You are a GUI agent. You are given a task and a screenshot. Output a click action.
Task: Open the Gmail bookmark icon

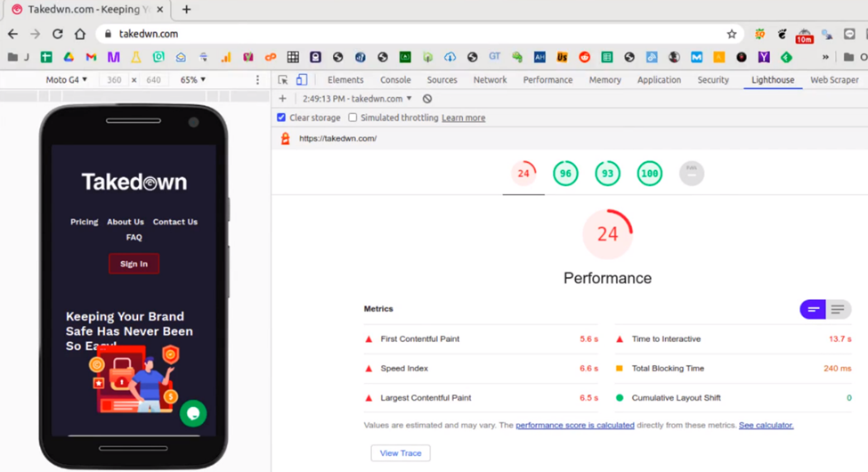pyautogui.click(x=91, y=57)
